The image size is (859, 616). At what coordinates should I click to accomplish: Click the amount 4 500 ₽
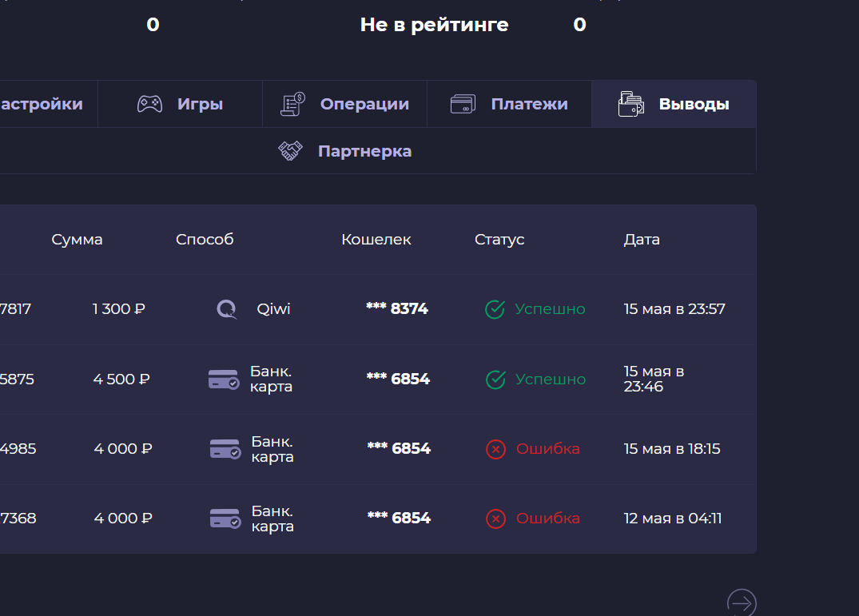pyautogui.click(x=121, y=379)
